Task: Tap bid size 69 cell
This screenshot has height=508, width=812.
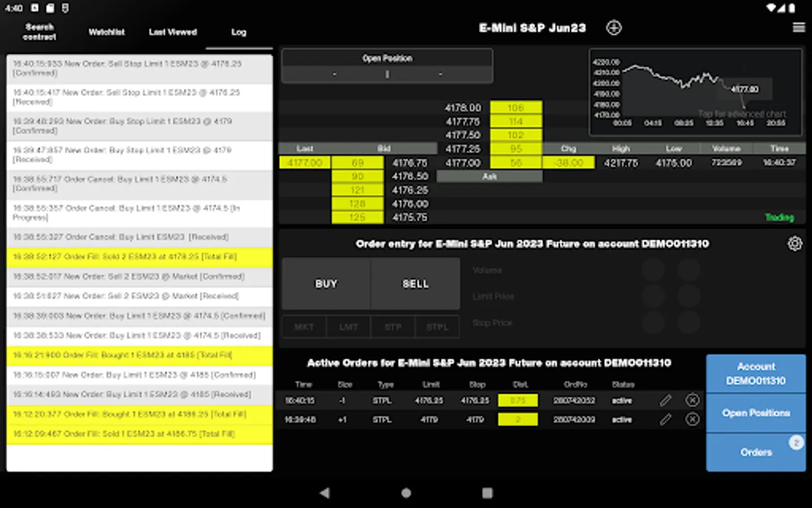Action: [x=358, y=163]
